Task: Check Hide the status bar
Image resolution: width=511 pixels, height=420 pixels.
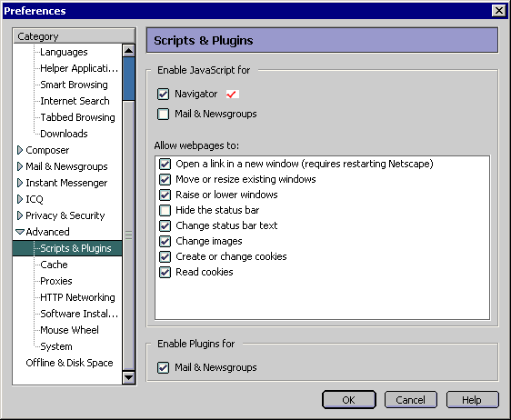Action: click(165, 210)
